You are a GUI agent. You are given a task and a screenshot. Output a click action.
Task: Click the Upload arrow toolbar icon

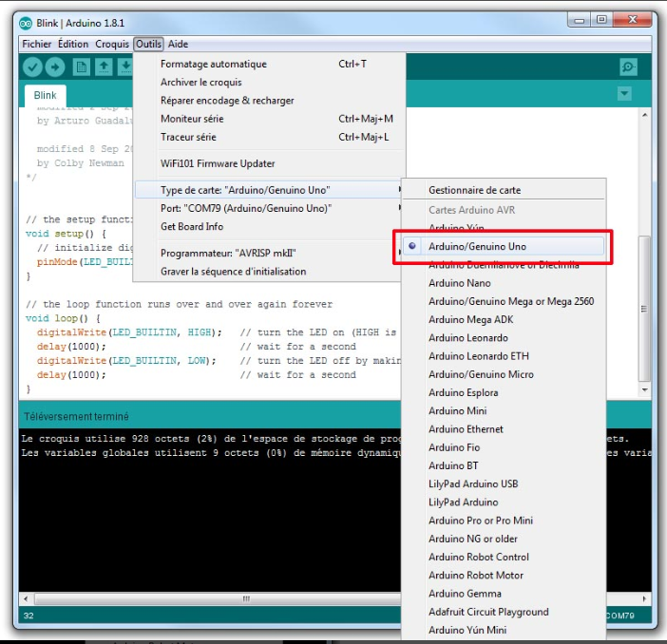tap(55, 66)
